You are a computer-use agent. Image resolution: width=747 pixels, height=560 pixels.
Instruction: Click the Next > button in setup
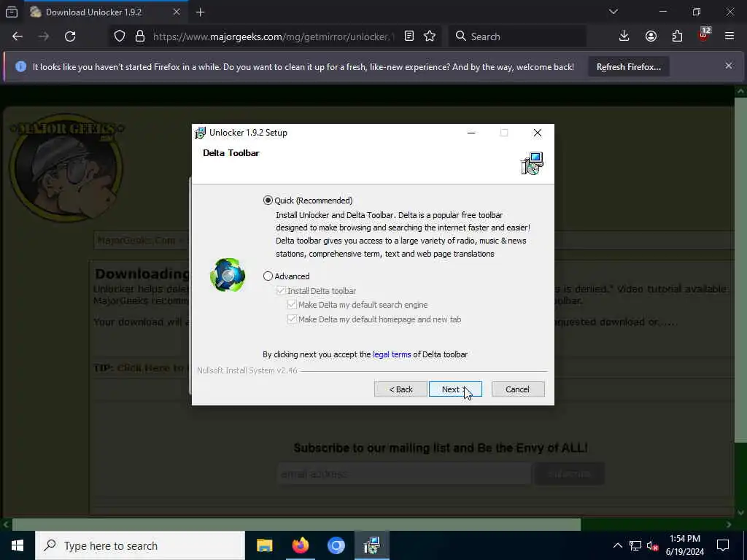tap(455, 389)
